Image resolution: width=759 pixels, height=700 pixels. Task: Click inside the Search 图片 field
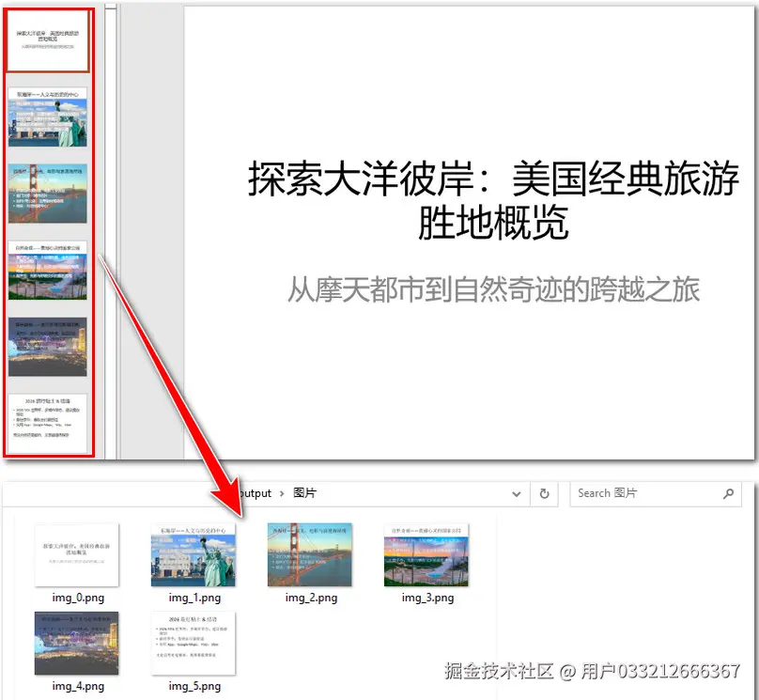pos(639,493)
